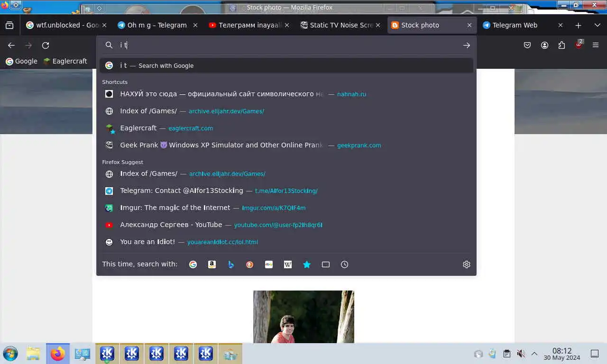Search this time with eBay icon
Viewport: 607px width, 364px height.
click(x=269, y=264)
